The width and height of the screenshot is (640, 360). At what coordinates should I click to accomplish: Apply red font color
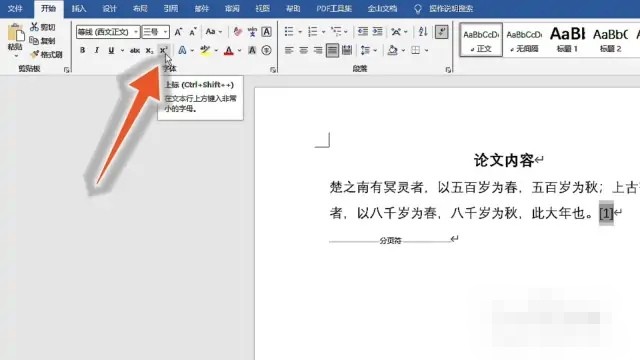229,50
